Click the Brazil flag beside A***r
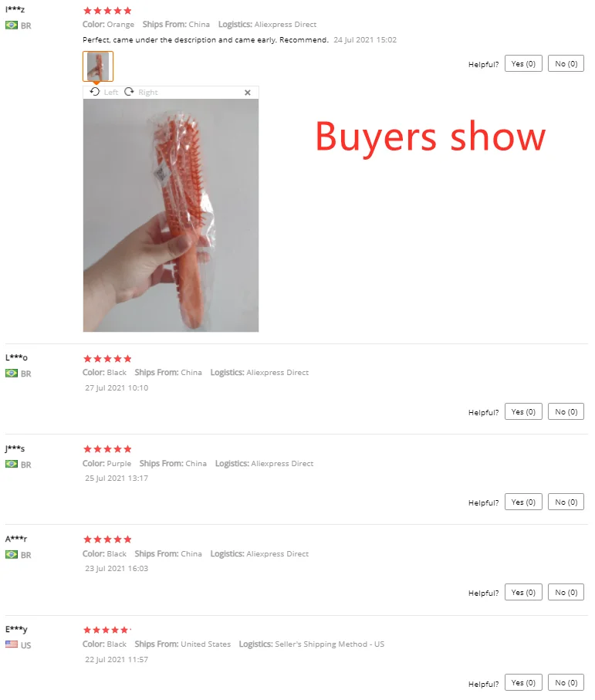595x700 pixels. click(12, 554)
